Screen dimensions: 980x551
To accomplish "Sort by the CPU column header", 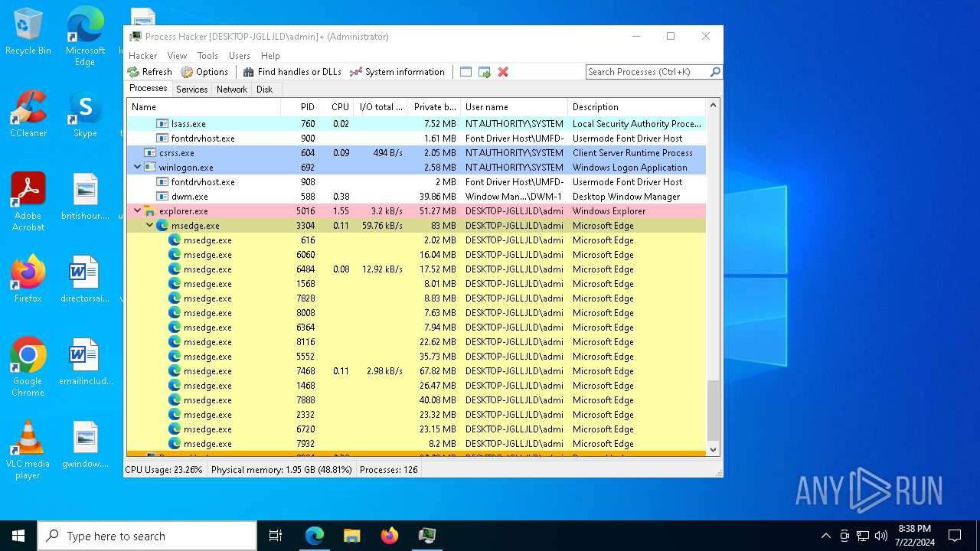I will tap(336, 107).
